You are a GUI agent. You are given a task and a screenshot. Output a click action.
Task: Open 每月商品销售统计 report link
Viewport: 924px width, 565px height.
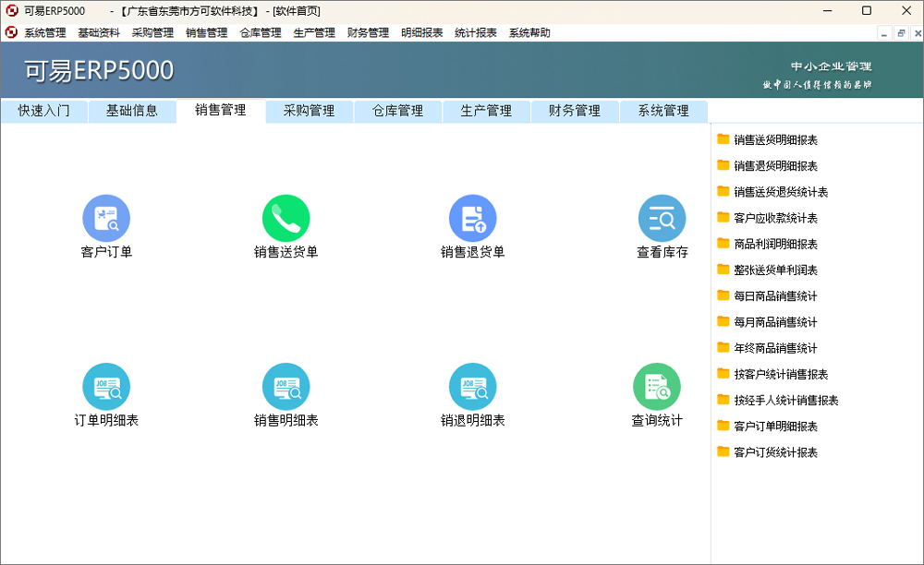(x=775, y=322)
